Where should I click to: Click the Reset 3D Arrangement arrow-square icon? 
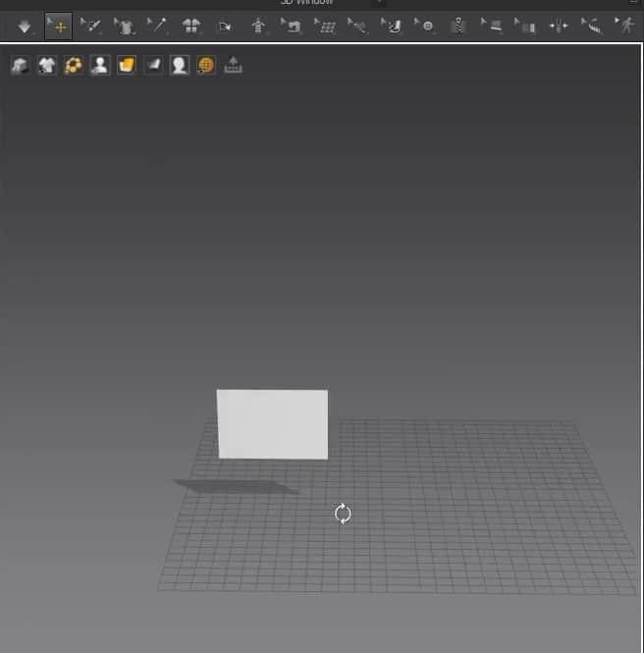(x=225, y=27)
